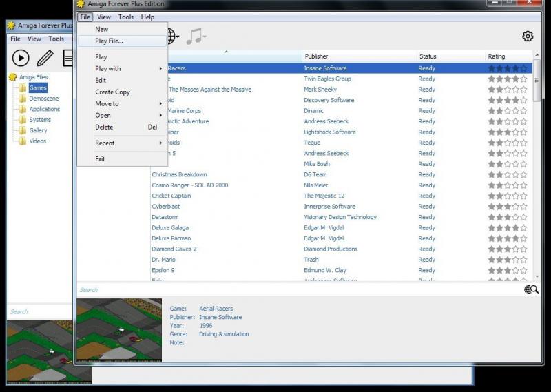551x392 pixels.
Task: Select the Christmas Breakdown game row
Action: tap(341, 174)
